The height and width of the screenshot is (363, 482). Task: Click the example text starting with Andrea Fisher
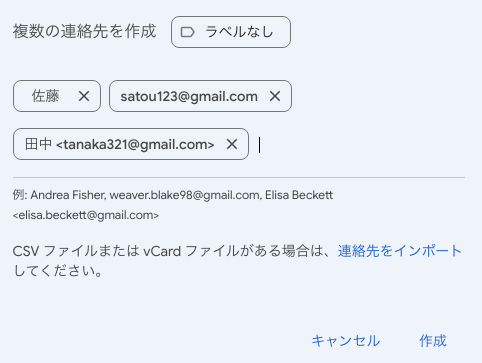click(173, 195)
